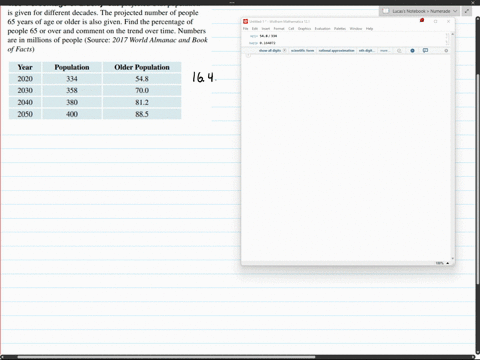Screen dimensions: 480x360
Task: Open the zoom percentage dropdown in Mathematica
Action: [x=442, y=263]
